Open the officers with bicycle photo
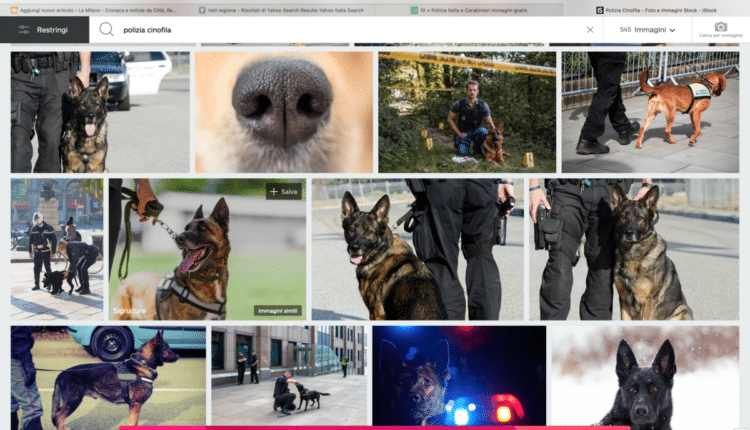750x430 pixels. 56,248
